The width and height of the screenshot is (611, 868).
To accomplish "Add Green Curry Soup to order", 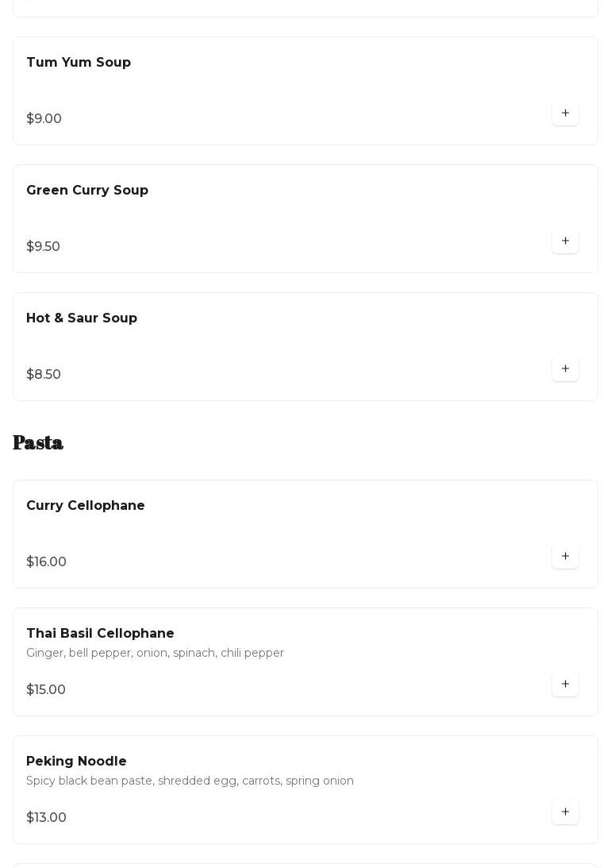I will [x=565, y=241].
